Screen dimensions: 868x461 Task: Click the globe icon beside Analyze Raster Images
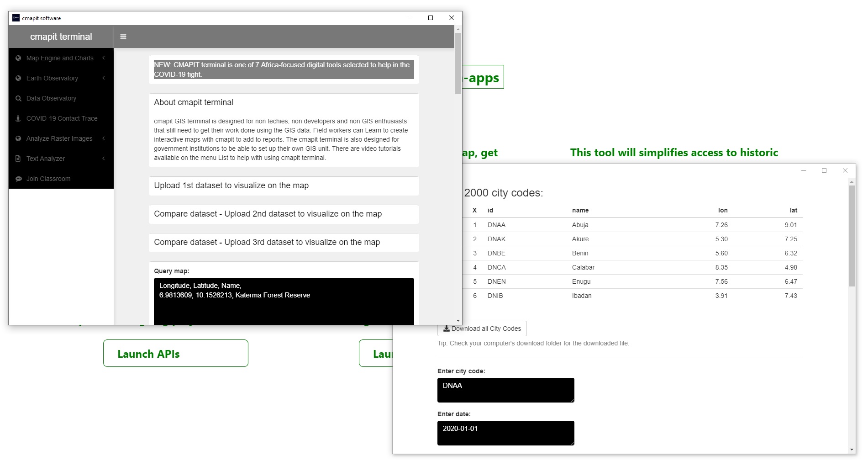18,138
